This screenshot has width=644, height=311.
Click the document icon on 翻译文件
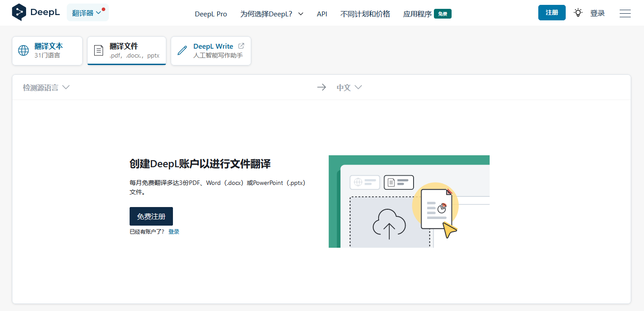[x=99, y=50]
